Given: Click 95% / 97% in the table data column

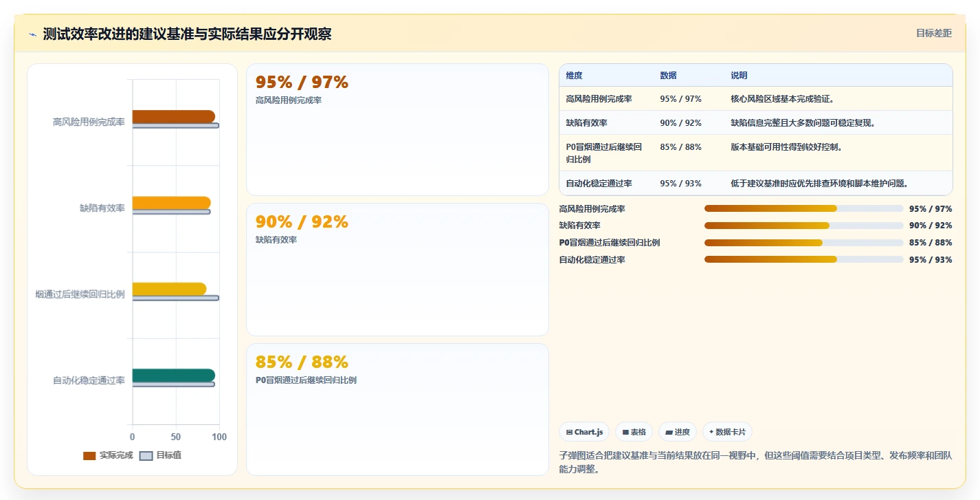Looking at the screenshot, I should [x=680, y=98].
